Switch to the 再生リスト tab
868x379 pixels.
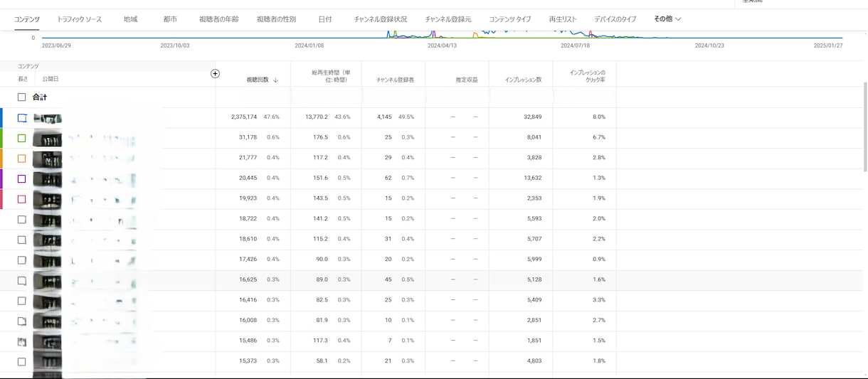[x=563, y=19]
